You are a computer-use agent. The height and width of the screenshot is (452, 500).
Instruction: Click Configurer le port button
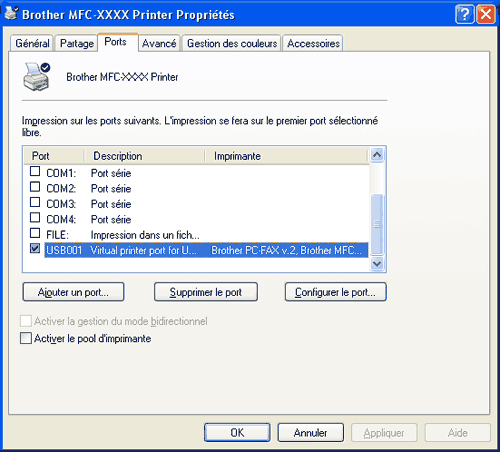point(336,292)
